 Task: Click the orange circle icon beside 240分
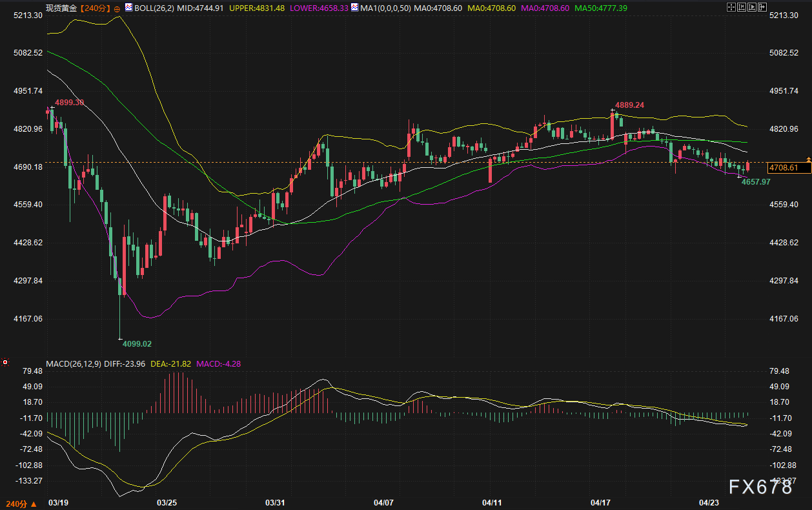tap(117, 9)
